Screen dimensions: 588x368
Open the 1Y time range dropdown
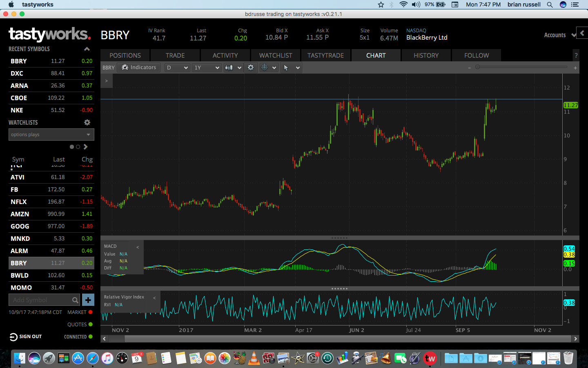tap(207, 67)
